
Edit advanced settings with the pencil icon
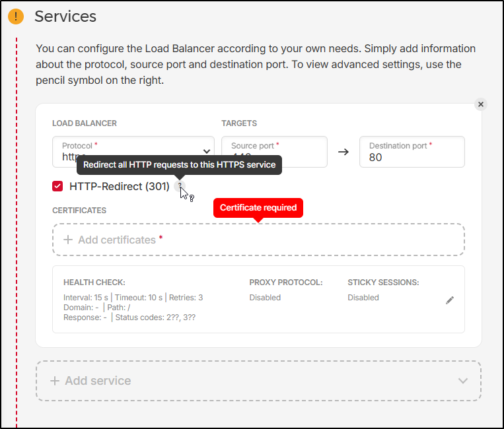click(450, 300)
